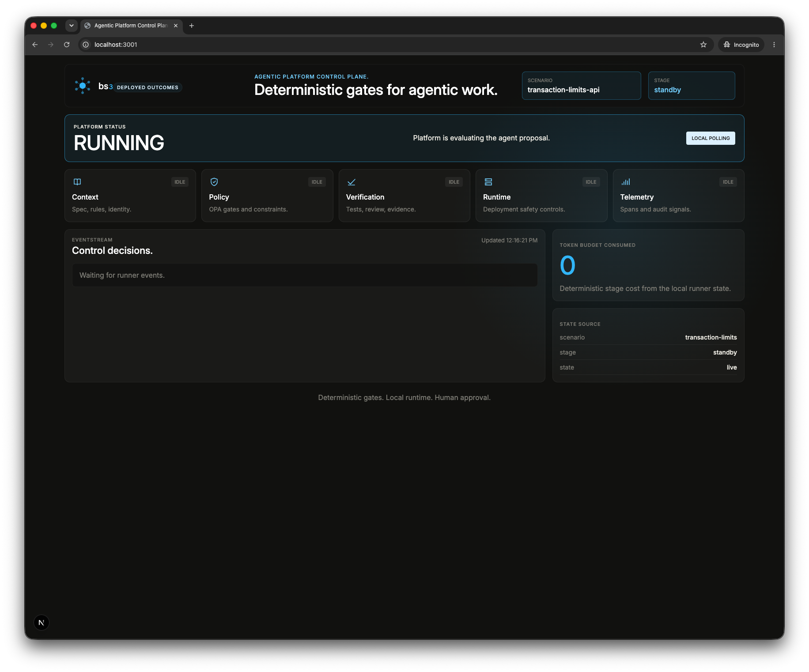809x672 pixels.
Task: Open the scenario transaction-limits-api selector
Action: tap(581, 86)
